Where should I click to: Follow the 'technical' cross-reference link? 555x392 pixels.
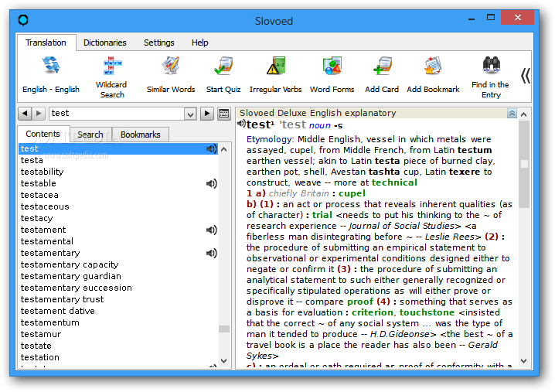coord(395,182)
